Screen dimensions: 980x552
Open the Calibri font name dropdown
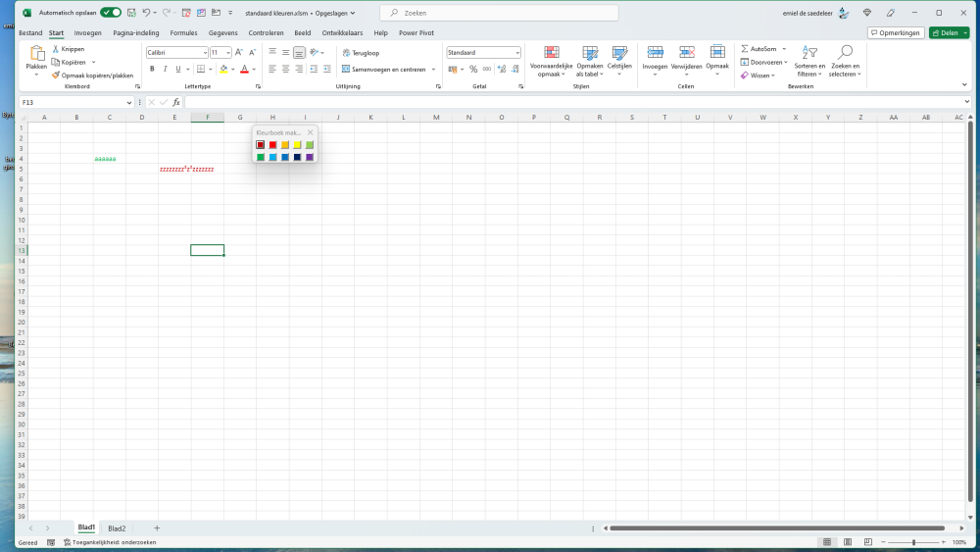(x=205, y=52)
